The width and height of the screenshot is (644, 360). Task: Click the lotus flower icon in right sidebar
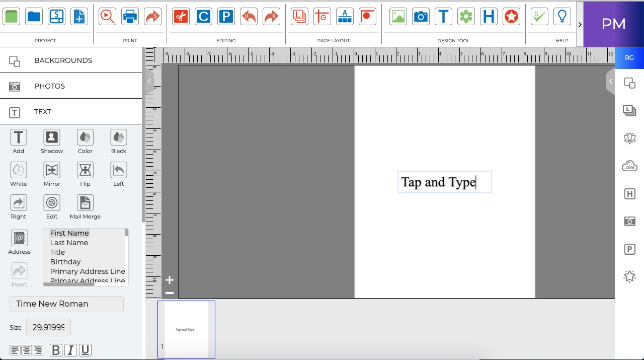coord(629,138)
